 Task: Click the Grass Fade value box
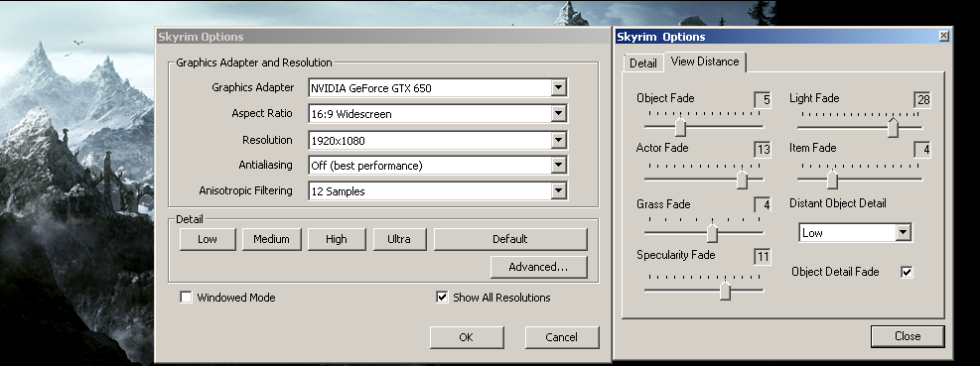click(x=762, y=205)
